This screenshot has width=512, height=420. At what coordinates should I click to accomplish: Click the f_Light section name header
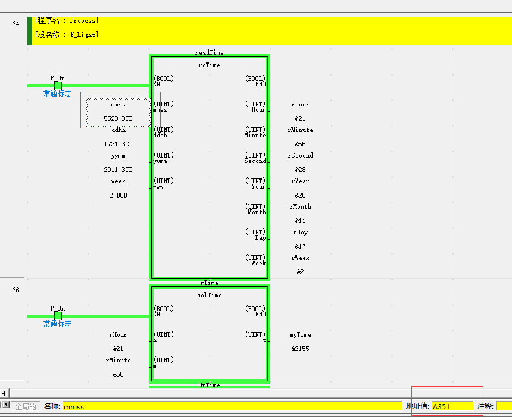tap(67, 35)
